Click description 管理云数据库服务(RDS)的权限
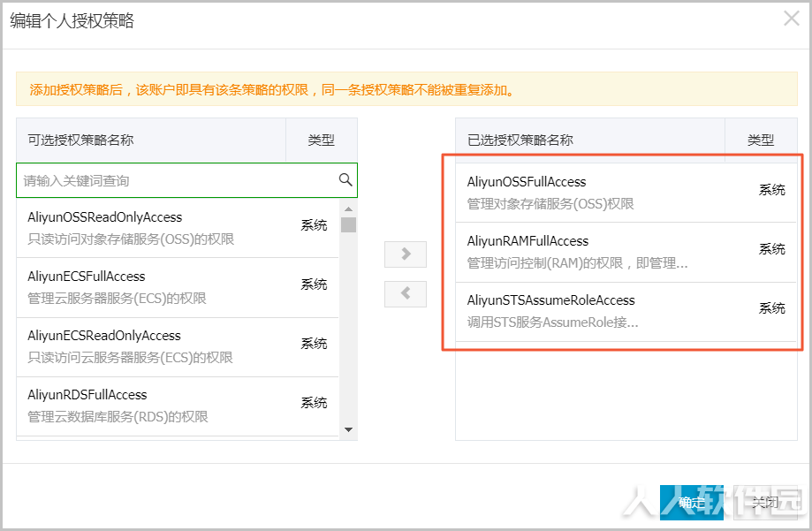The height and width of the screenshot is (531, 812). [118, 416]
